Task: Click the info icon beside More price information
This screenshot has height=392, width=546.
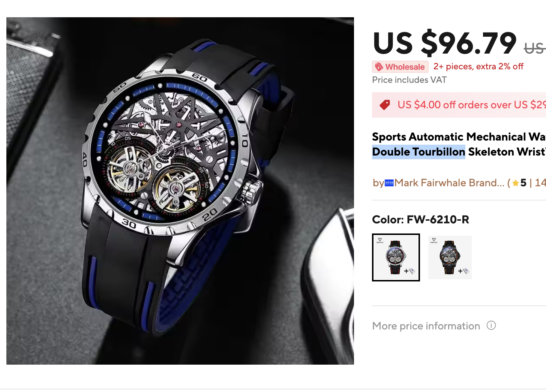Action: tap(491, 325)
